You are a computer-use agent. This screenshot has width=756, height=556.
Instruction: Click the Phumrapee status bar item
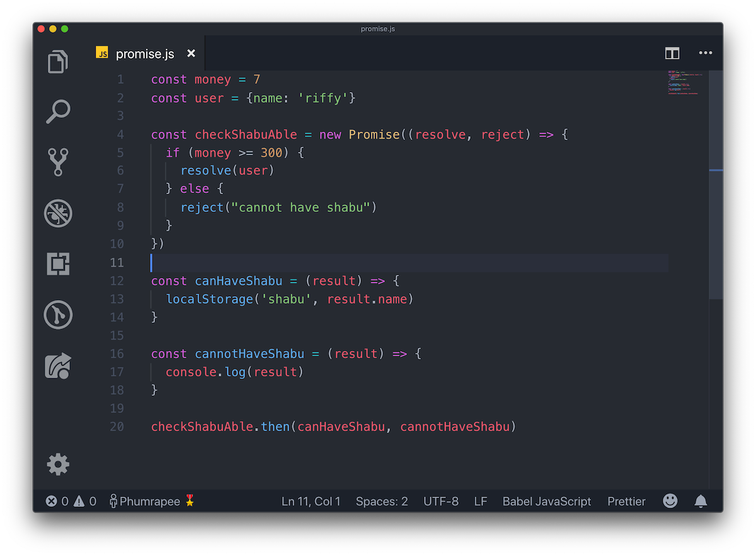pos(152,501)
